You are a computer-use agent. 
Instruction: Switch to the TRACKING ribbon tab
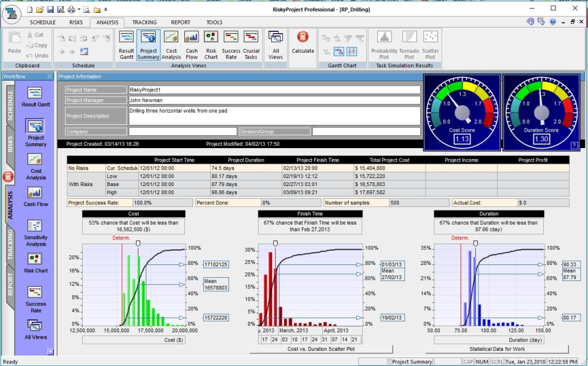coord(145,22)
